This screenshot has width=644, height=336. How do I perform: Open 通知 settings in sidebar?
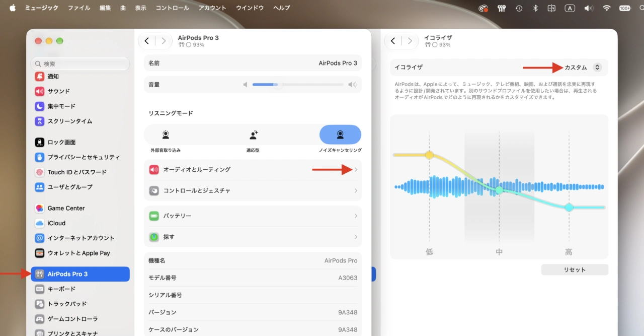(80, 77)
